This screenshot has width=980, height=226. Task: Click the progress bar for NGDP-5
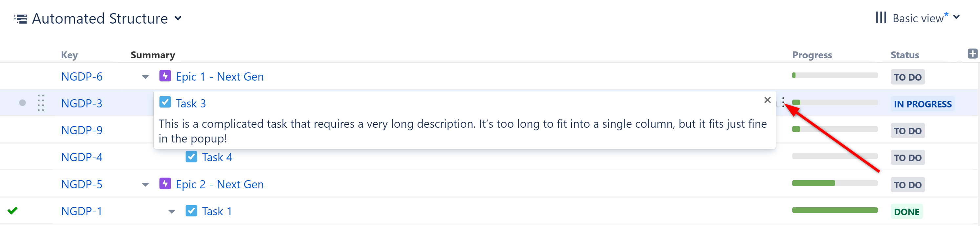tap(834, 183)
